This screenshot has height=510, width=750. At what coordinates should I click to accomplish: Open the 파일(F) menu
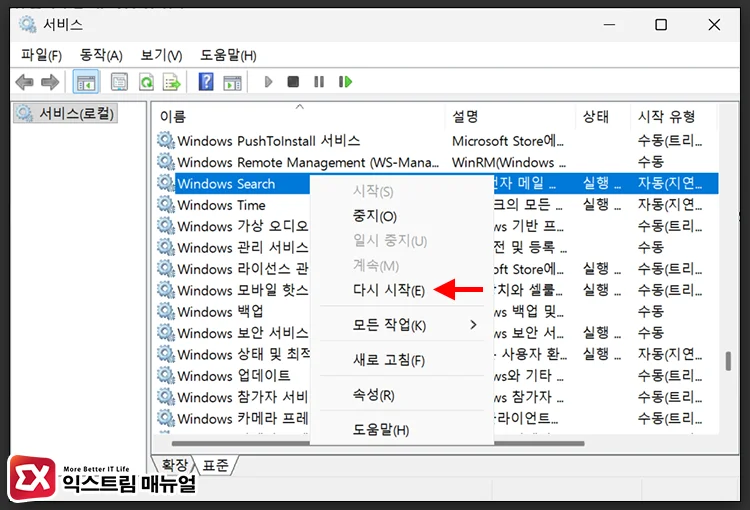(41, 55)
